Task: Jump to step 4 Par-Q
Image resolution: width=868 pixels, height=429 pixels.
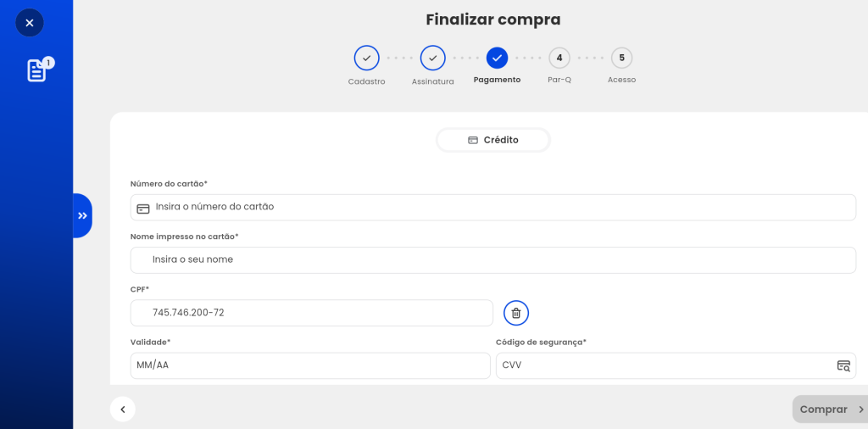Action: 559,58
